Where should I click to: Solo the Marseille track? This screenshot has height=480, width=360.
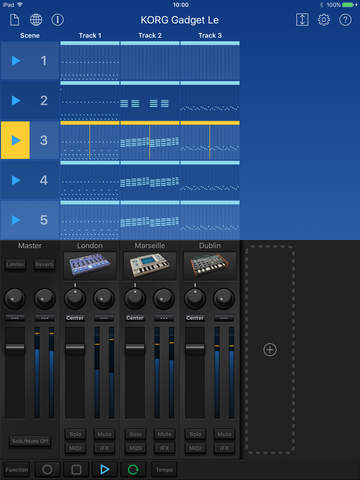(135, 434)
